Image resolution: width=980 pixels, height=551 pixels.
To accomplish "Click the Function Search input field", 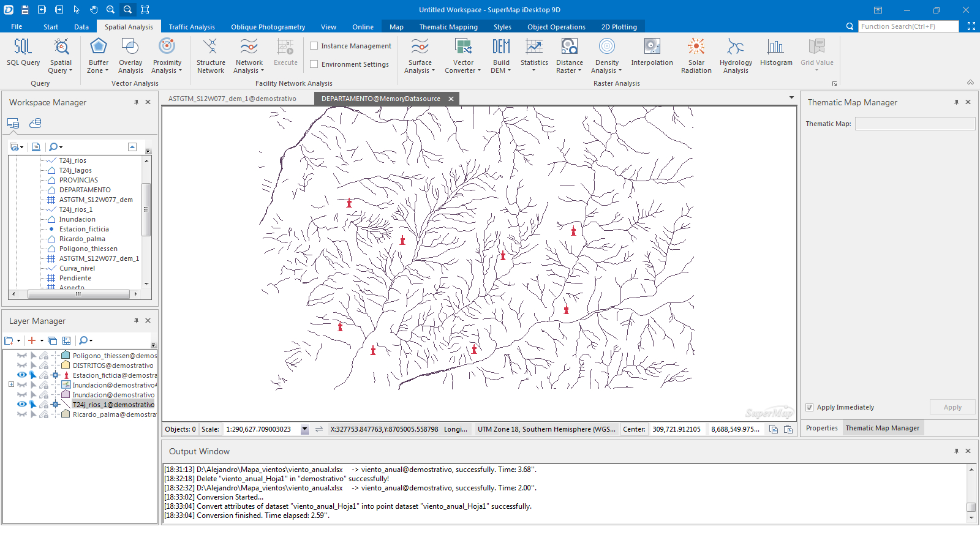I will click(x=908, y=26).
